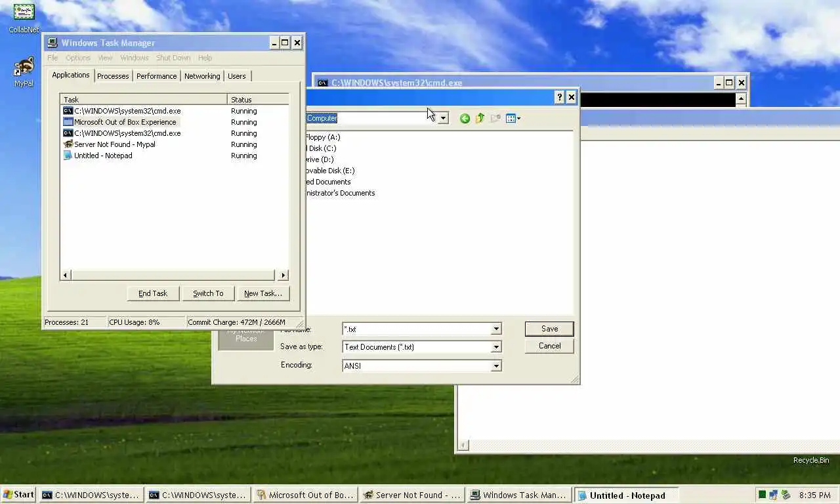Click cmd window scrollbar up arrow
The width and height of the screenshot is (840, 504).
coord(741,99)
